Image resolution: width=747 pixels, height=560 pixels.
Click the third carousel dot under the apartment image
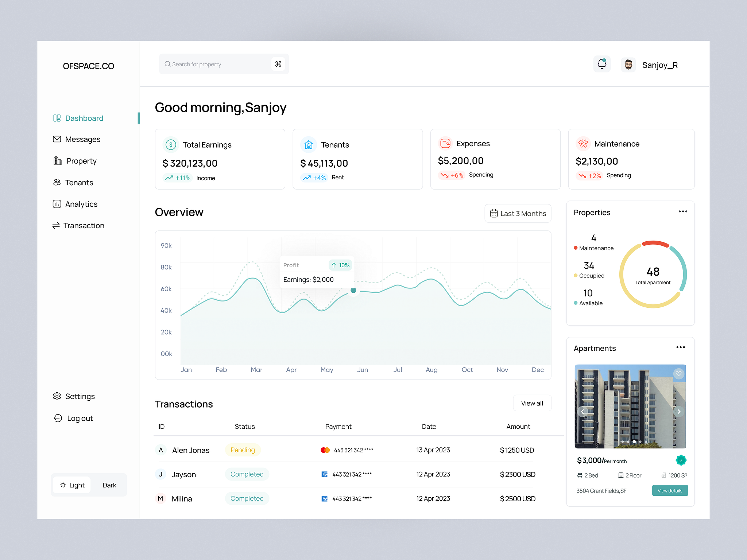[634, 442]
